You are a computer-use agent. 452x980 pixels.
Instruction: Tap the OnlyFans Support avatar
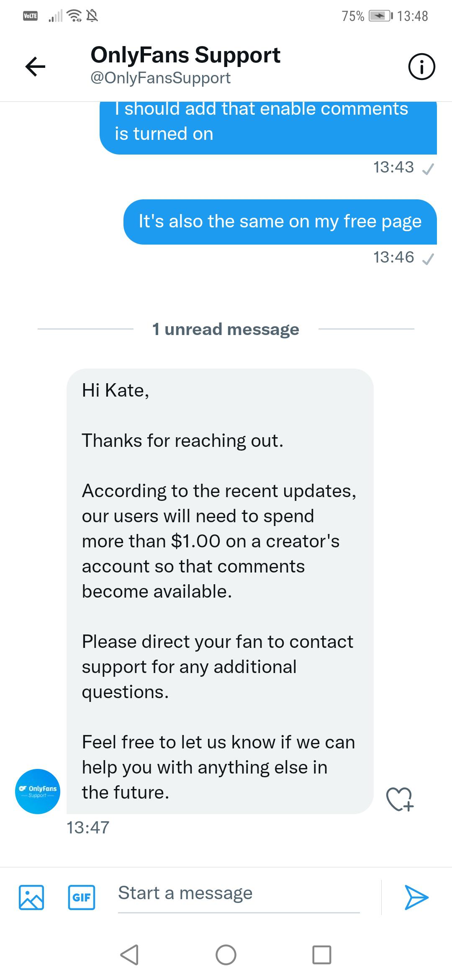coord(38,792)
